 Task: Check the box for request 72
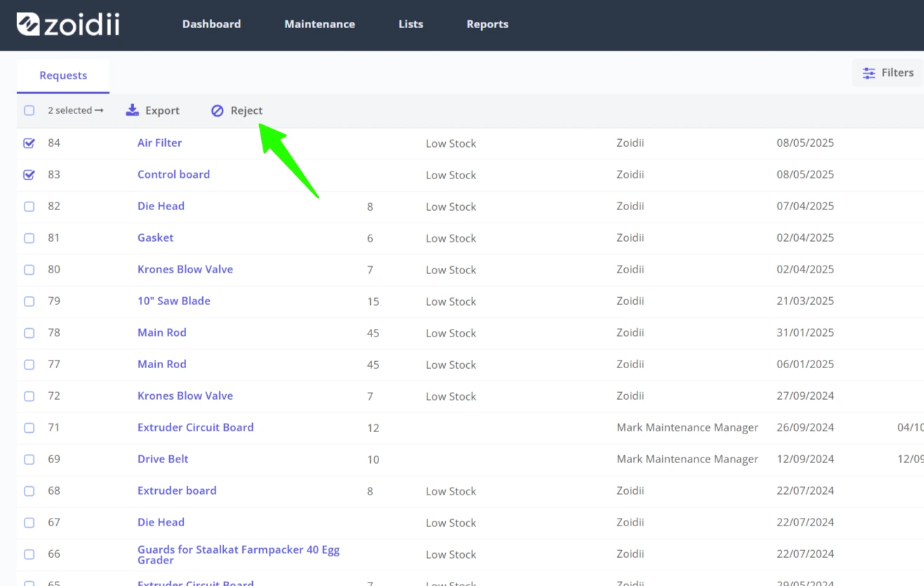[29, 396]
